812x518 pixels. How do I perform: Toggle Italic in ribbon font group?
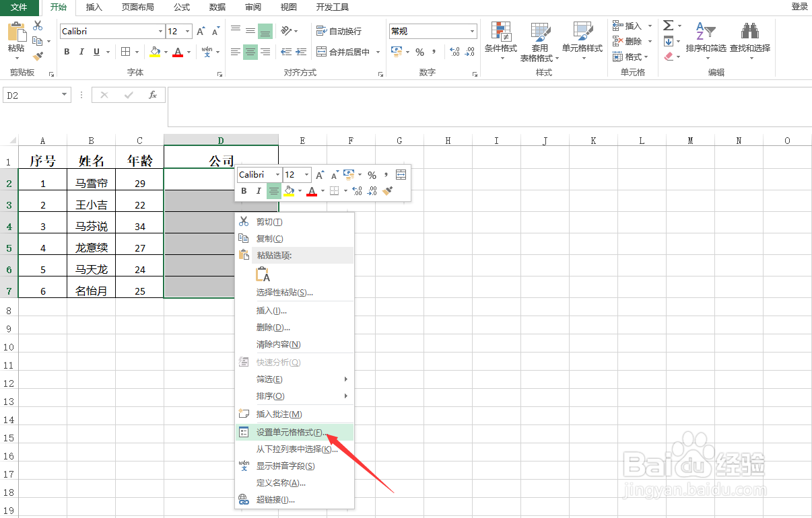pyautogui.click(x=81, y=52)
